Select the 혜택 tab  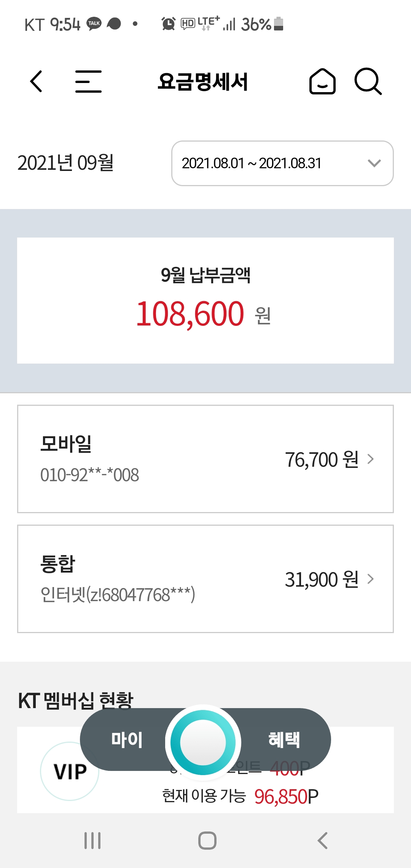[x=284, y=740]
